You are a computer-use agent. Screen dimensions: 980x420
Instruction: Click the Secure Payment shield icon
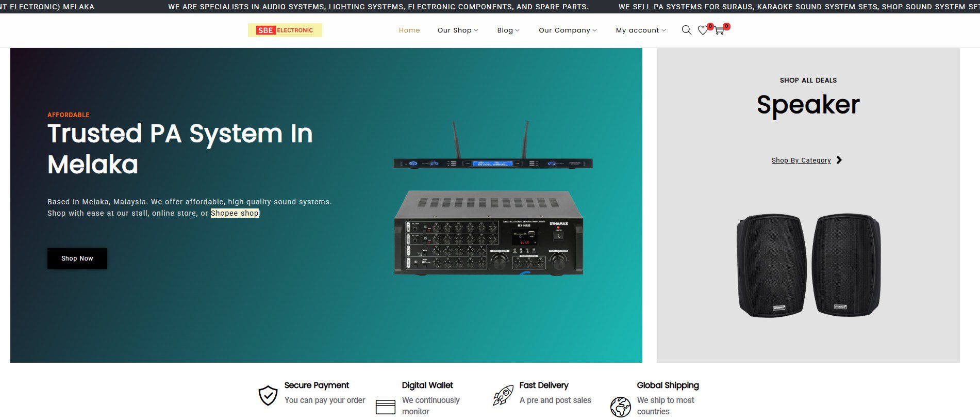(268, 396)
